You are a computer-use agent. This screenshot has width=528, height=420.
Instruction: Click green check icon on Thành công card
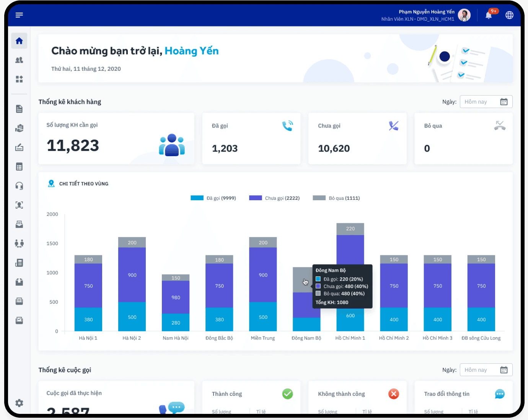click(287, 394)
